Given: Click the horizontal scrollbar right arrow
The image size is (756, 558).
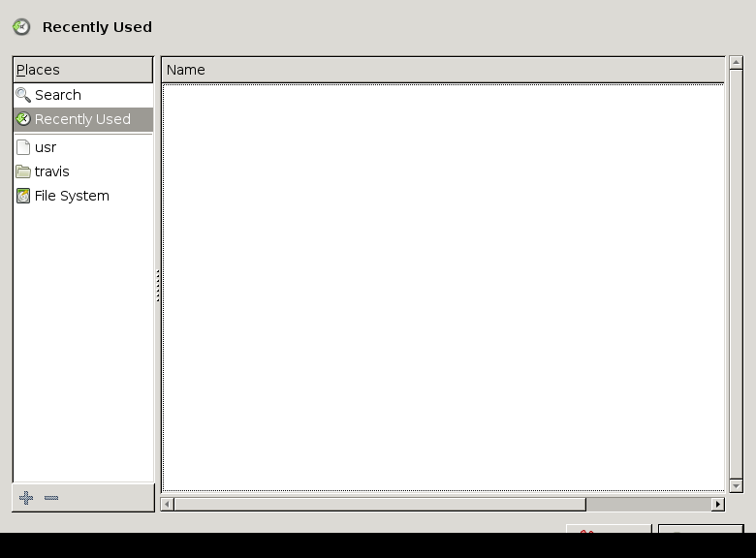Looking at the screenshot, I should 718,504.
